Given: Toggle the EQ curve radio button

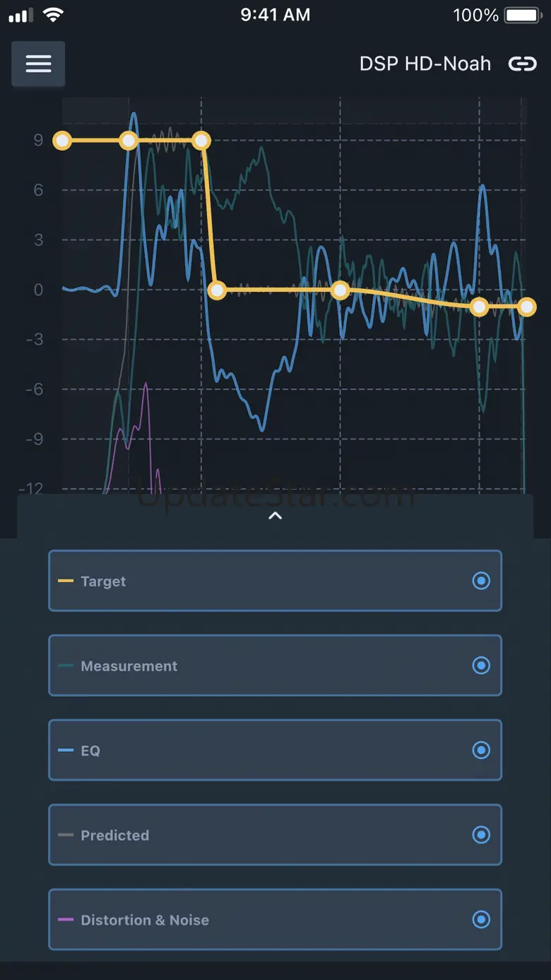Looking at the screenshot, I should (481, 750).
